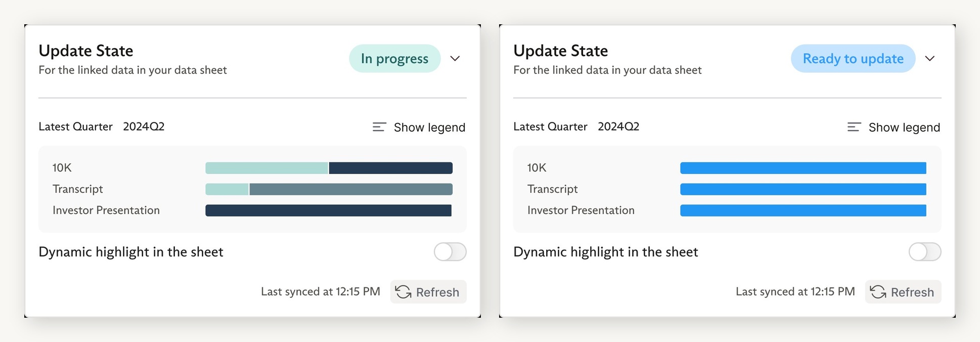Click 2024Q2 quarter value in left card

(x=144, y=126)
